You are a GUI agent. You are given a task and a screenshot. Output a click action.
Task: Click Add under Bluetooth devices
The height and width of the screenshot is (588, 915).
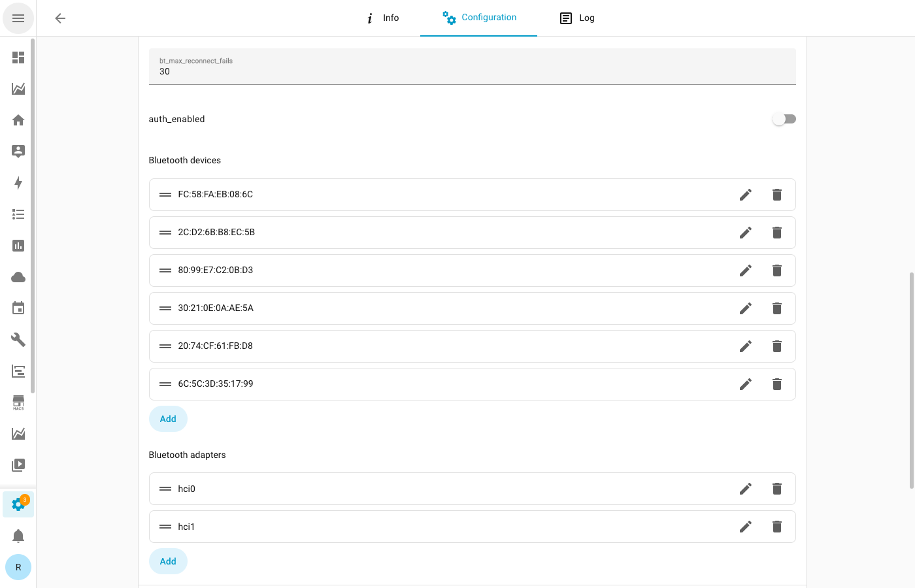pyautogui.click(x=168, y=419)
